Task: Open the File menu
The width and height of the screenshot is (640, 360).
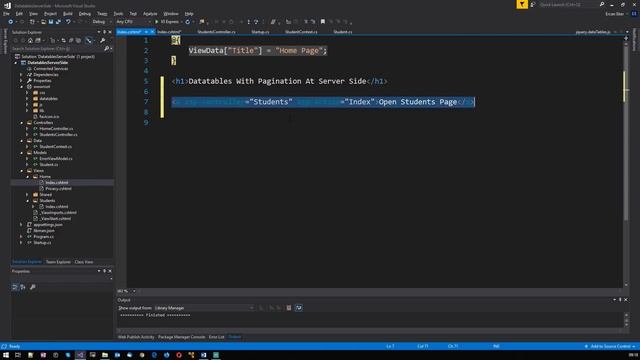Action: [x=6, y=13]
